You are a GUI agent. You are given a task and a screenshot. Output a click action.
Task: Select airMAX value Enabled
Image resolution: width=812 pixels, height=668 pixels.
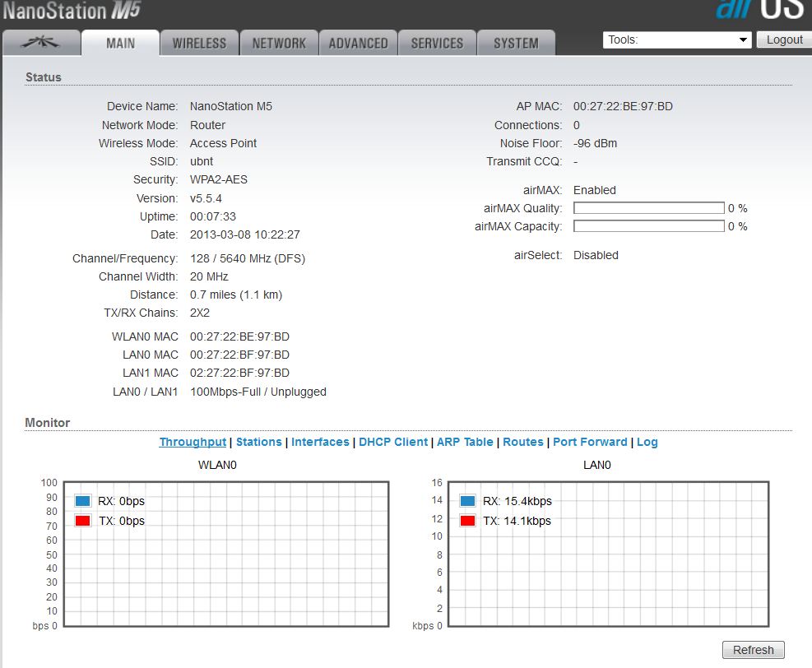click(x=595, y=190)
